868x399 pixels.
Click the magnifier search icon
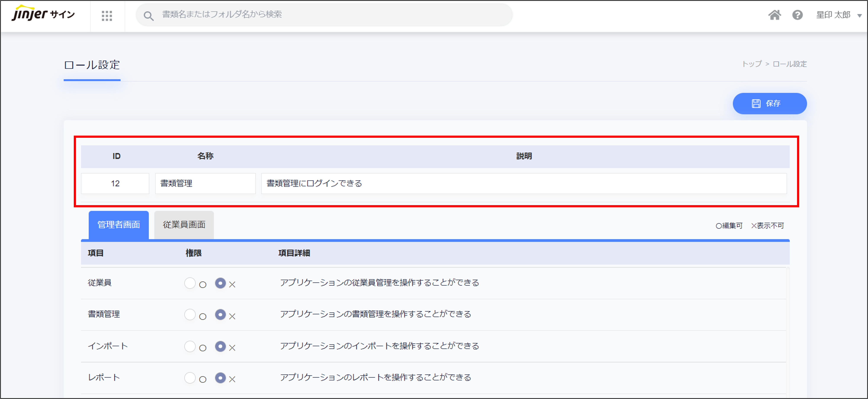point(149,16)
